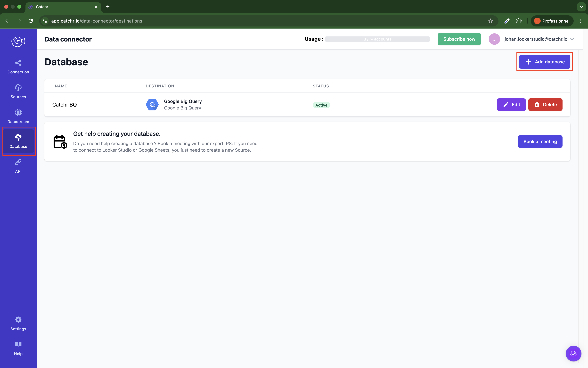Delete the Catchr BQ database
Image resolution: width=588 pixels, height=368 pixels.
(x=545, y=105)
